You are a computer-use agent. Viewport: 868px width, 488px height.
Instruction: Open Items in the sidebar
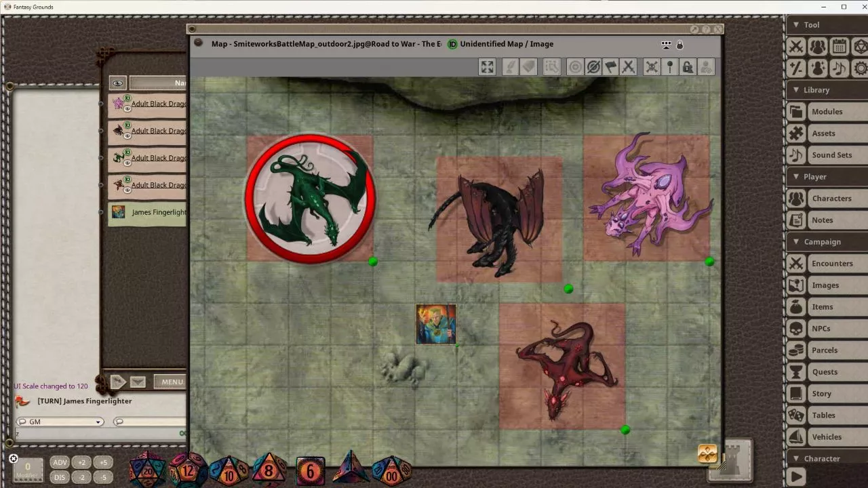point(827,306)
